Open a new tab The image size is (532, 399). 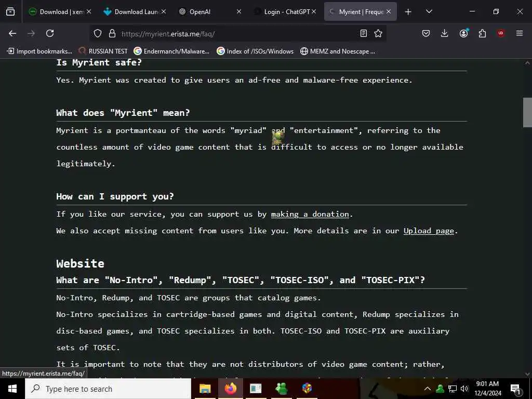[x=408, y=12]
